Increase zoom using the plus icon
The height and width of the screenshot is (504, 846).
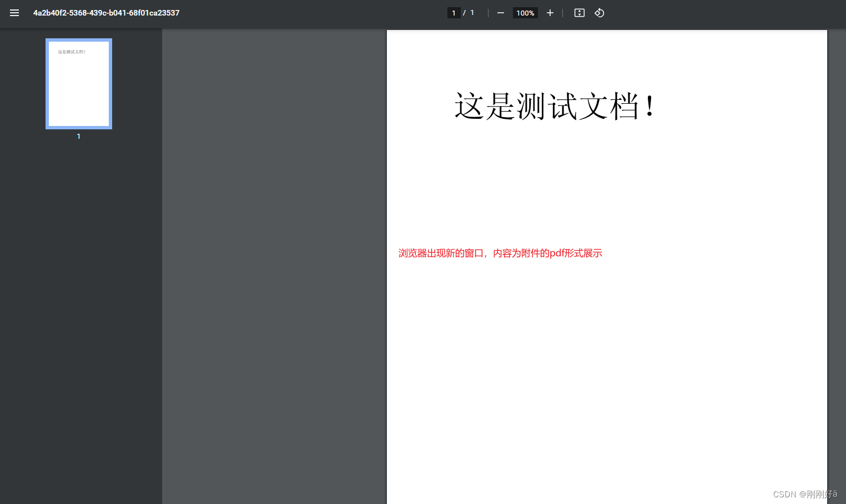click(x=550, y=13)
